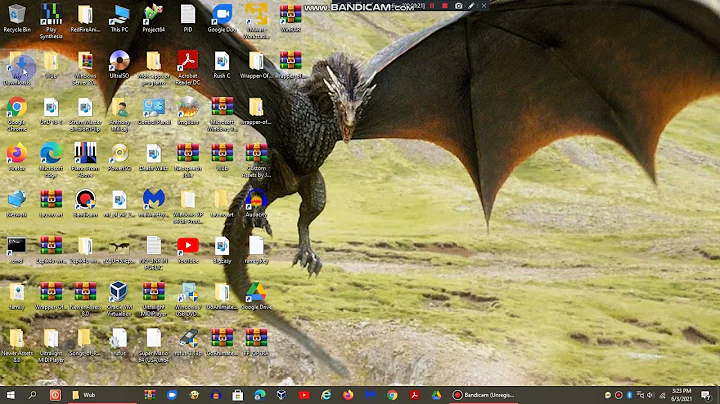Click the YouTube icon in the taskbar

tap(304, 395)
